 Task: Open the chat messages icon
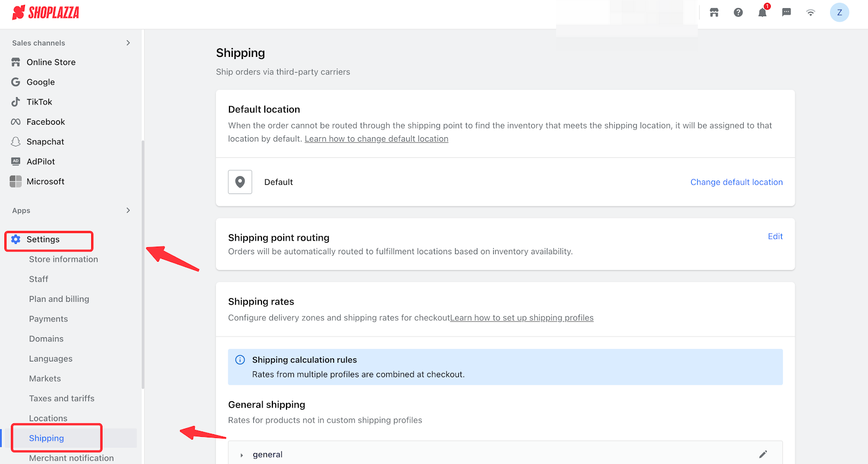click(786, 12)
